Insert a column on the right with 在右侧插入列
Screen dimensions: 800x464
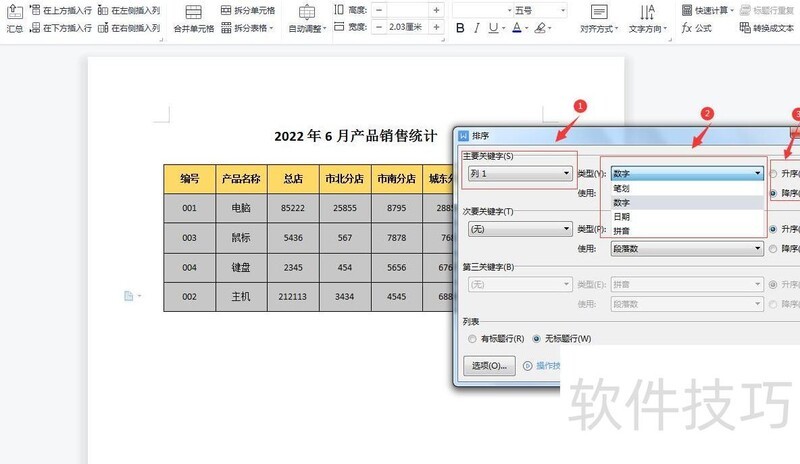(129, 28)
